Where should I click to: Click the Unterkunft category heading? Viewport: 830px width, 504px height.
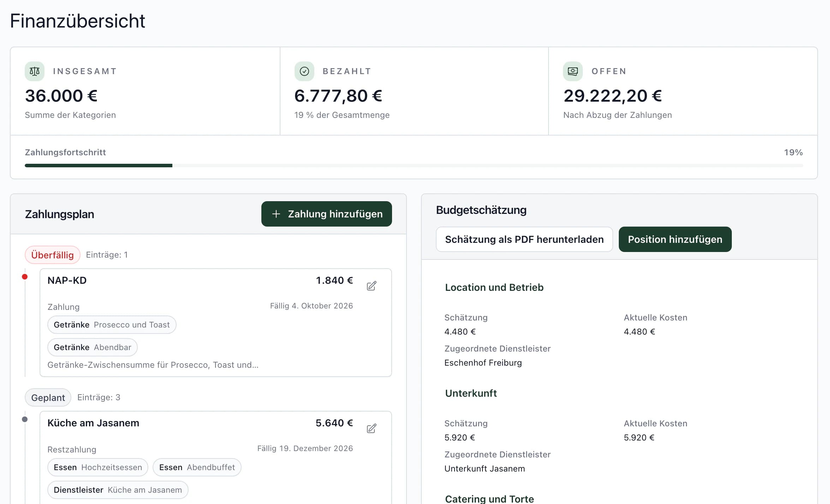pyautogui.click(x=471, y=393)
